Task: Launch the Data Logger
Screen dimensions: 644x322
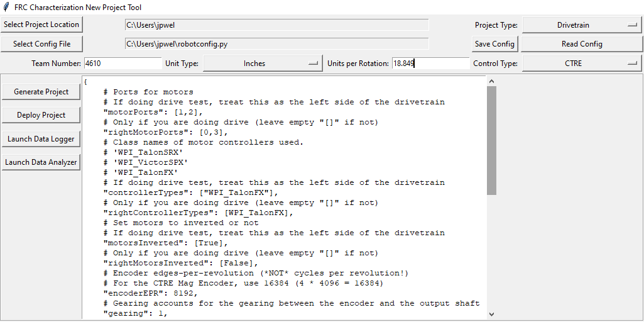Action: coord(41,139)
